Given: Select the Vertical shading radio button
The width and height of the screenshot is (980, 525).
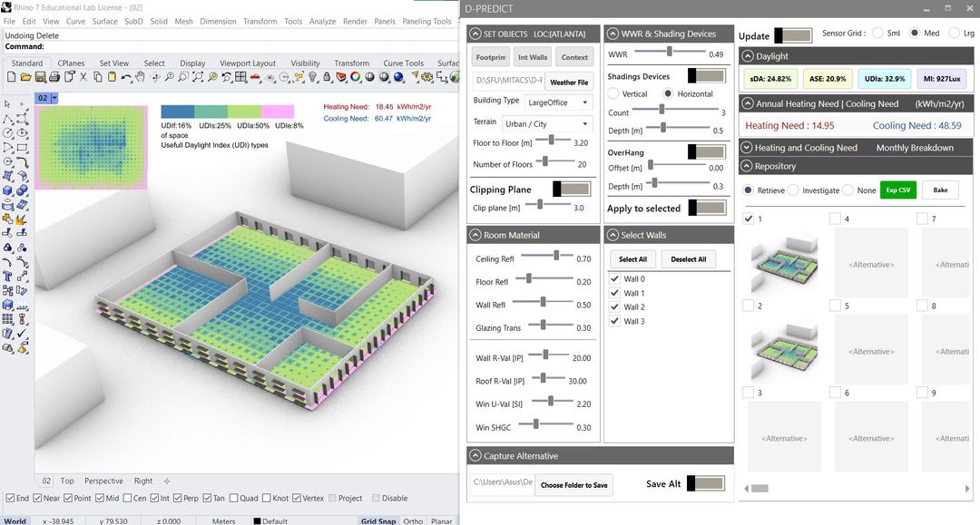Looking at the screenshot, I should (x=613, y=94).
